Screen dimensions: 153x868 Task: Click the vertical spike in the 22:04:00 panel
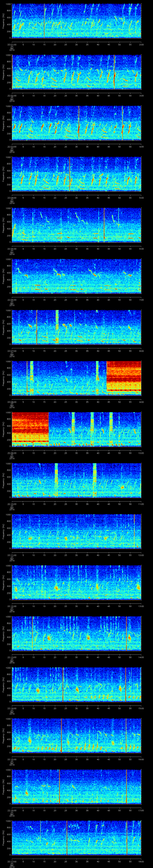point(70,174)
